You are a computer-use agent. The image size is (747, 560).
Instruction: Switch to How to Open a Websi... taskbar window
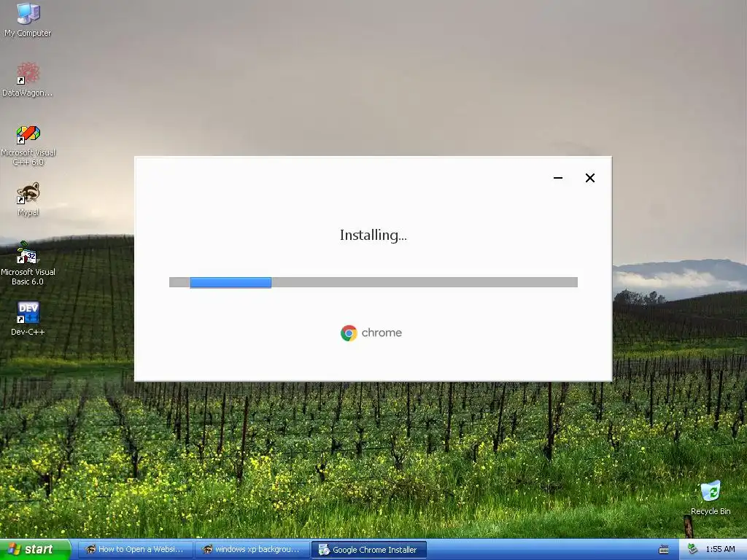[x=136, y=550]
